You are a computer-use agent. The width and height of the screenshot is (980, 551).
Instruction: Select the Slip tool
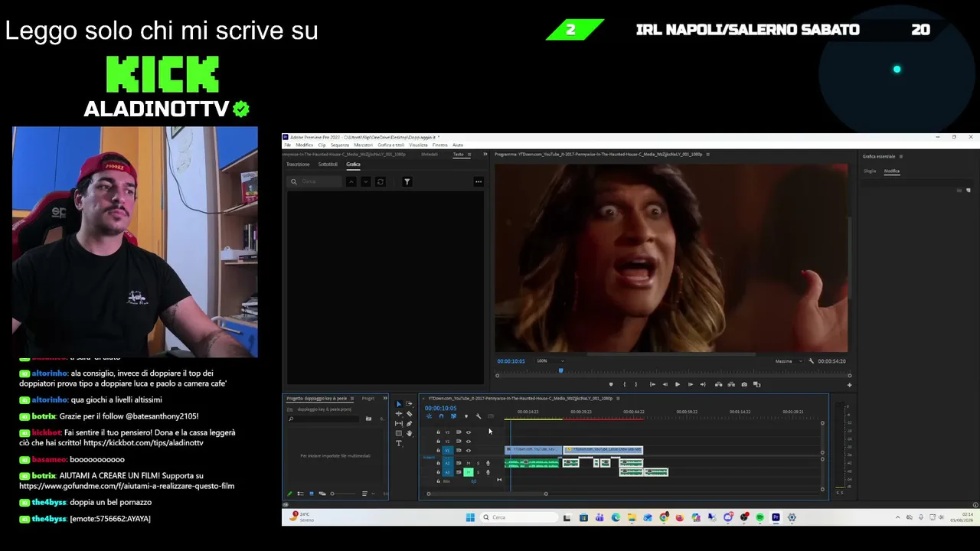click(398, 424)
